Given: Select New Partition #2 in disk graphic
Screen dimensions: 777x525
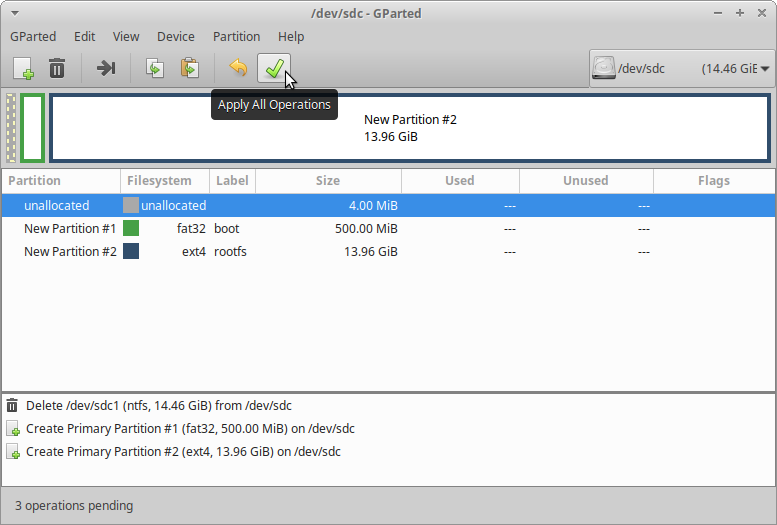Looking at the screenshot, I should click(x=410, y=128).
